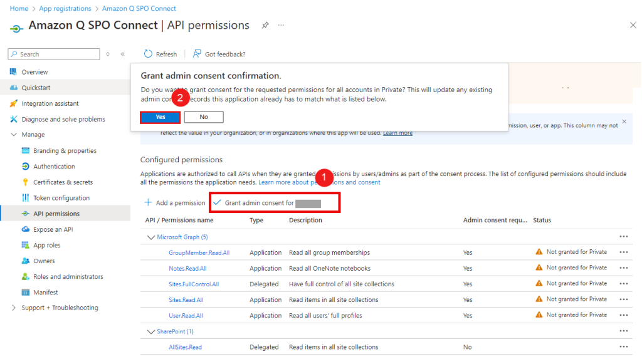Open the Learn more link in the banner

(397, 133)
